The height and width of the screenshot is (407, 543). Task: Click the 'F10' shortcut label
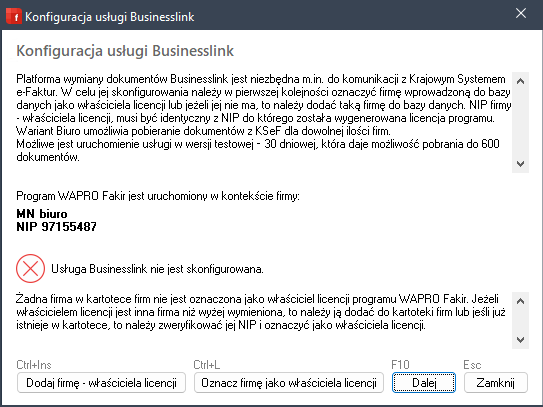coord(400,365)
